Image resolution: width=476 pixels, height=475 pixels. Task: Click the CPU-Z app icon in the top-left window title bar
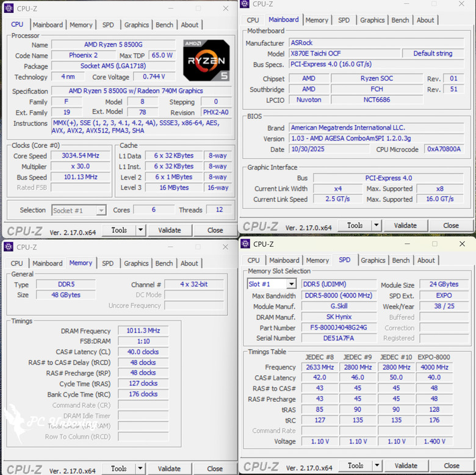[9, 8]
